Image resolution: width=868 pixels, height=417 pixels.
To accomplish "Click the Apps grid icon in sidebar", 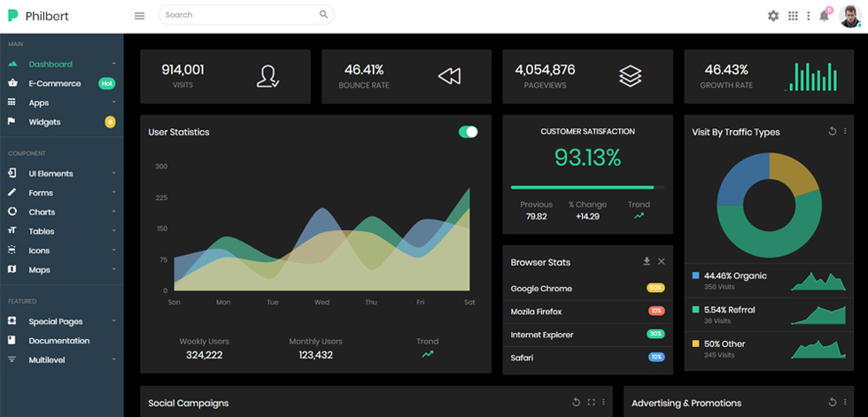I will 12,103.
